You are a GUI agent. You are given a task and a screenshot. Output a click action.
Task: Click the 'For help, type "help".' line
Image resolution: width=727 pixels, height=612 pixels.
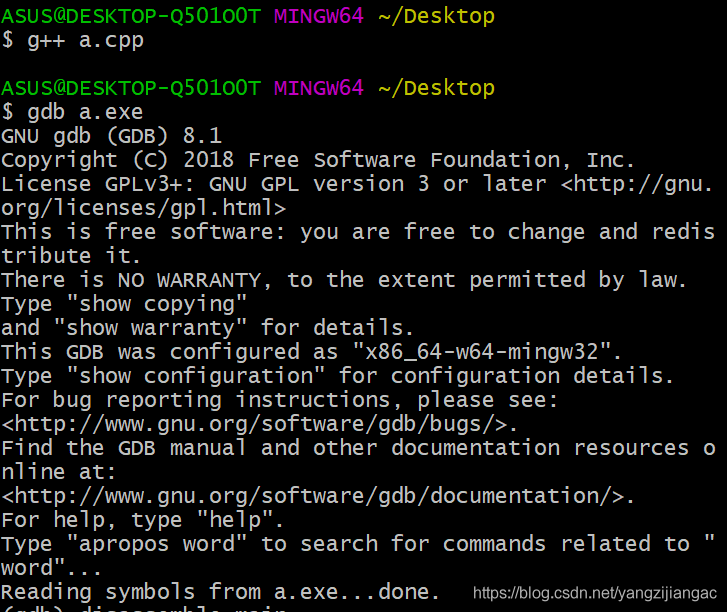click(x=142, y=521)
